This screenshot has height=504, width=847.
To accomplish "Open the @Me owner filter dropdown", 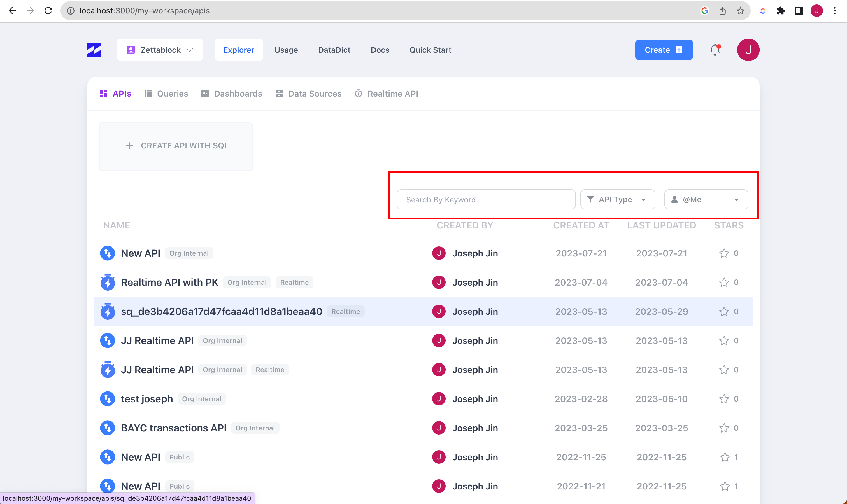I will (x=706, y=199).
